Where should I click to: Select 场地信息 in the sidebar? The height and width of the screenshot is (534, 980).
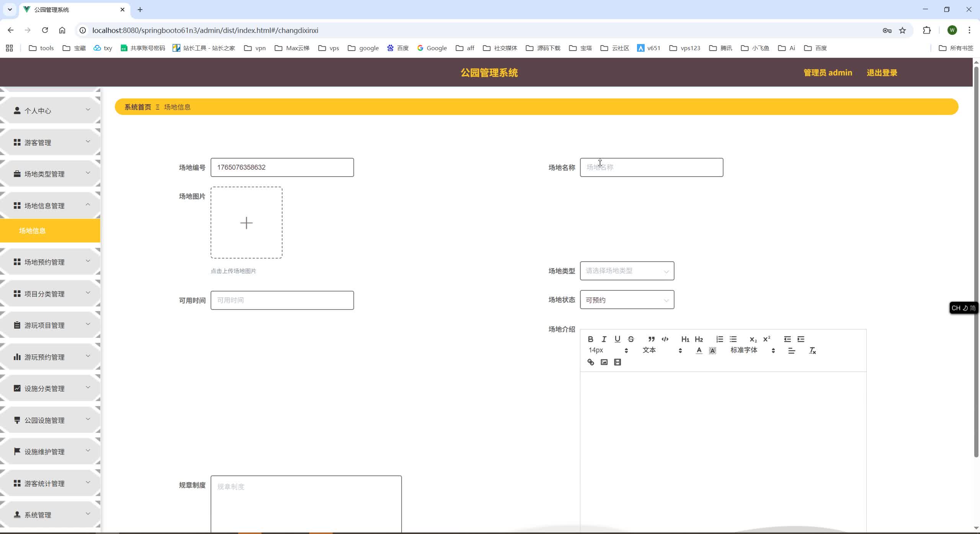(x=50, y=231)
